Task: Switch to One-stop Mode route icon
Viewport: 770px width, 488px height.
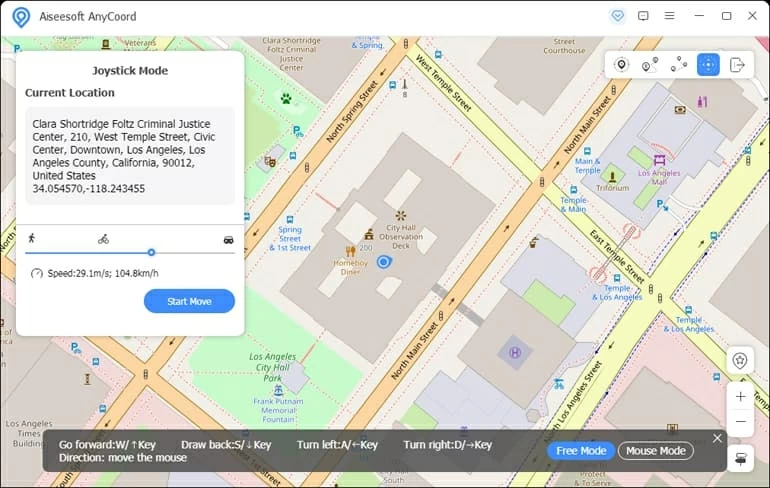Action: [x=650, y=65]
